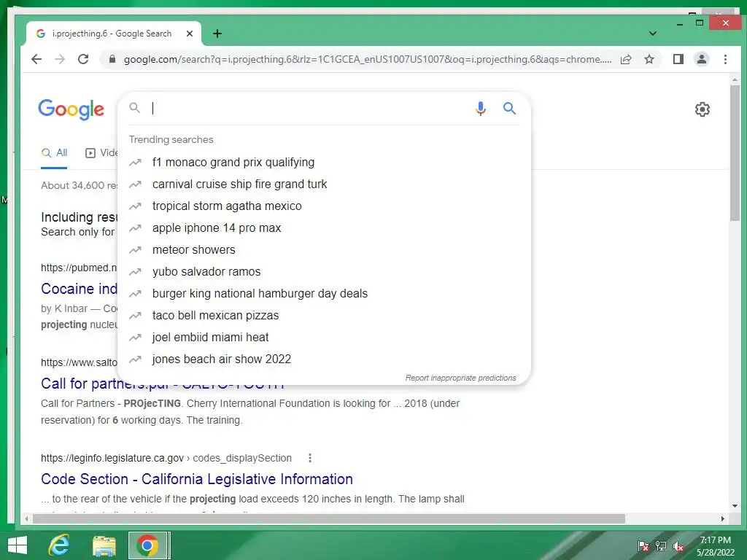This screenshot has height=560, width=747.
Task: Open the Windows Start button
Action: (18, 545)
